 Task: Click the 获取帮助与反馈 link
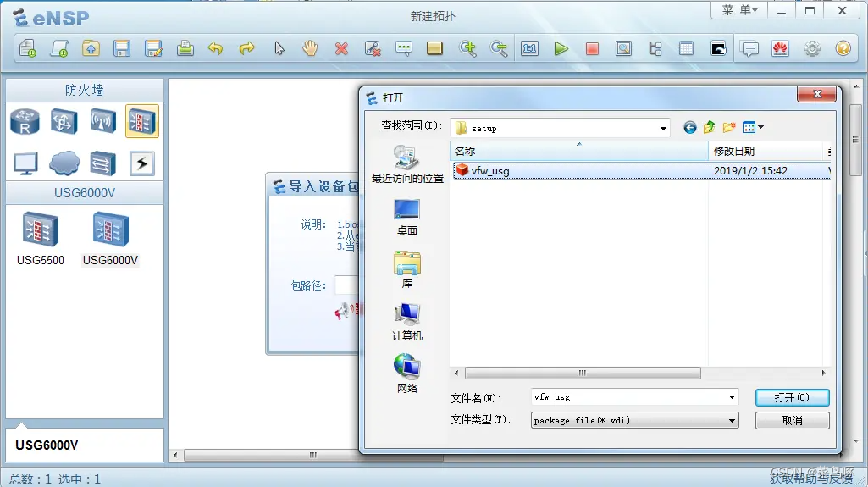click(811, 479)
